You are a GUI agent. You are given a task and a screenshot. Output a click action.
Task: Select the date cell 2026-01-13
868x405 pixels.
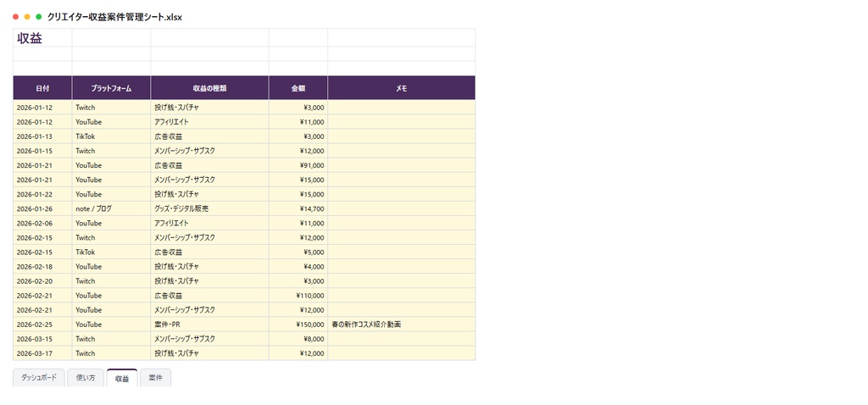click(x=42, y=136)
